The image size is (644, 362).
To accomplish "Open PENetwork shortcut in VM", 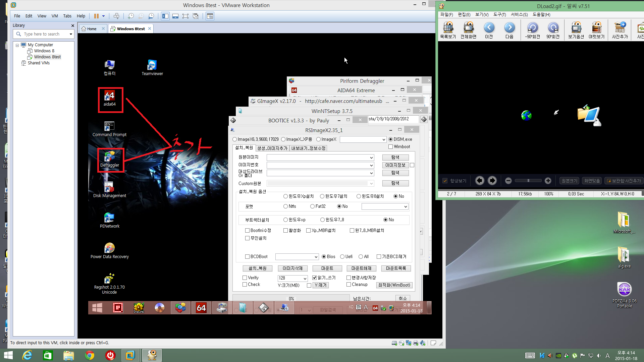I will point(109,221).
